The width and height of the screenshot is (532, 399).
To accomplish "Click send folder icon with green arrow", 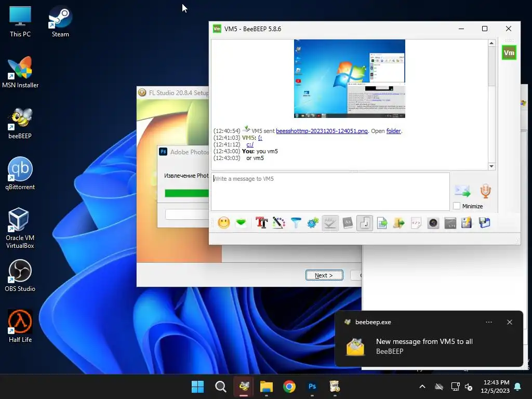I will click(399, 223).
